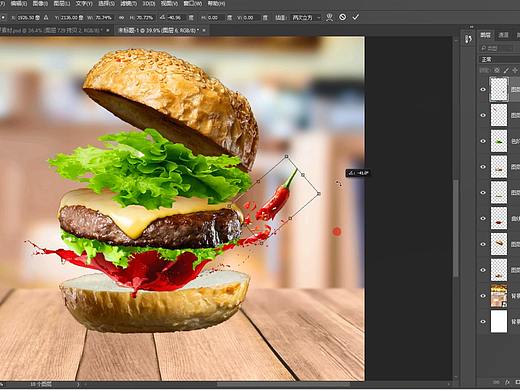The image size is (520, 390).
Task: Click the reference point locator icon
Action: [2, 17]
